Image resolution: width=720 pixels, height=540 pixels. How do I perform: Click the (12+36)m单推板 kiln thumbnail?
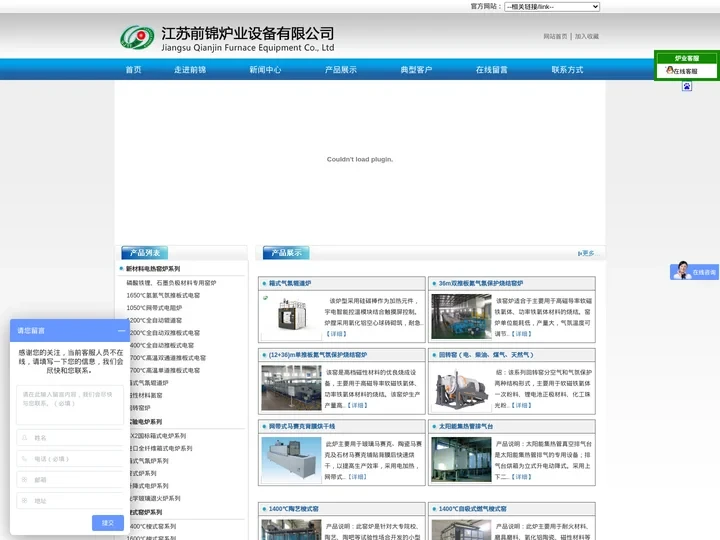click(291, 388)
